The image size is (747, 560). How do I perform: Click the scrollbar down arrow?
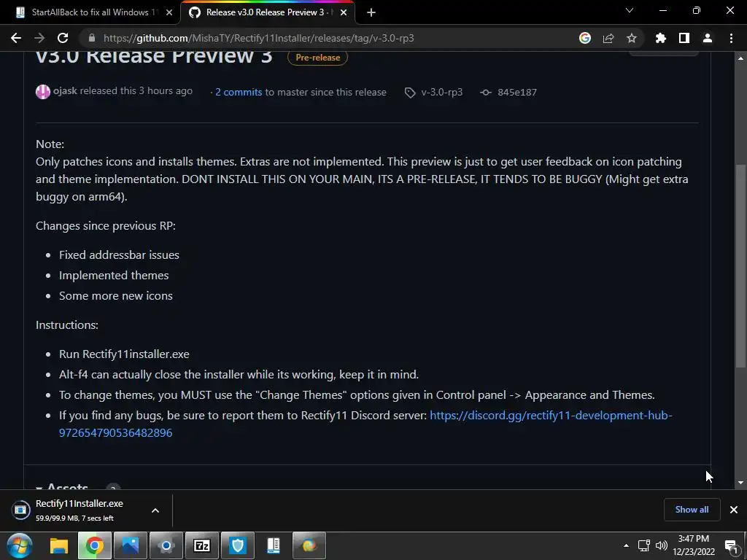(740, 483)
